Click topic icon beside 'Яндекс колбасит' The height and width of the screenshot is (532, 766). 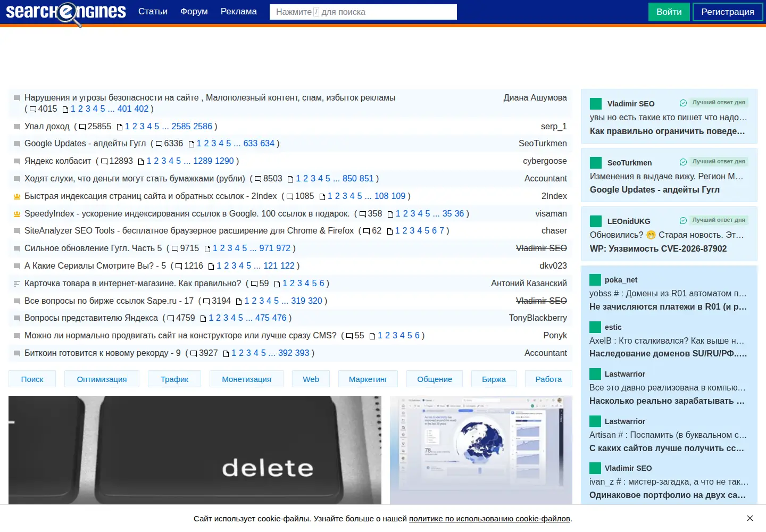coord(17,161)
